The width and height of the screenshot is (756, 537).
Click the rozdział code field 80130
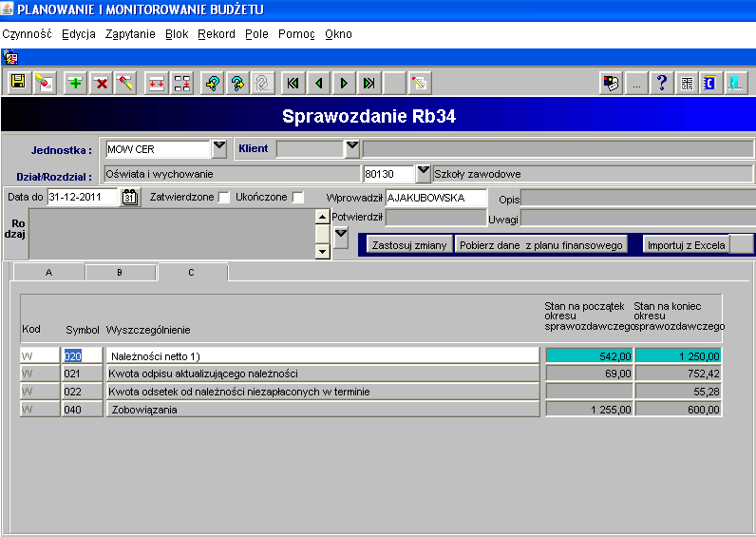pyautogui.click(x=388, y=174)
